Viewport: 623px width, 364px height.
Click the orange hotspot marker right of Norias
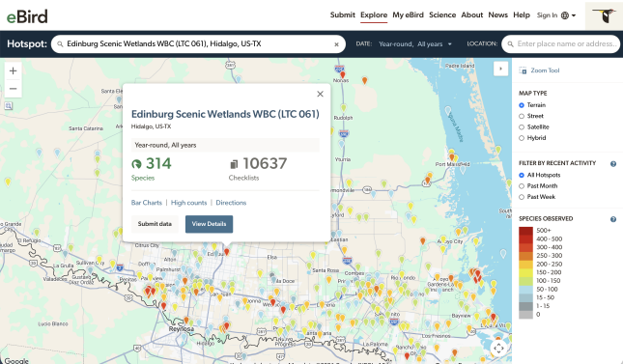[x=365, y=81]
